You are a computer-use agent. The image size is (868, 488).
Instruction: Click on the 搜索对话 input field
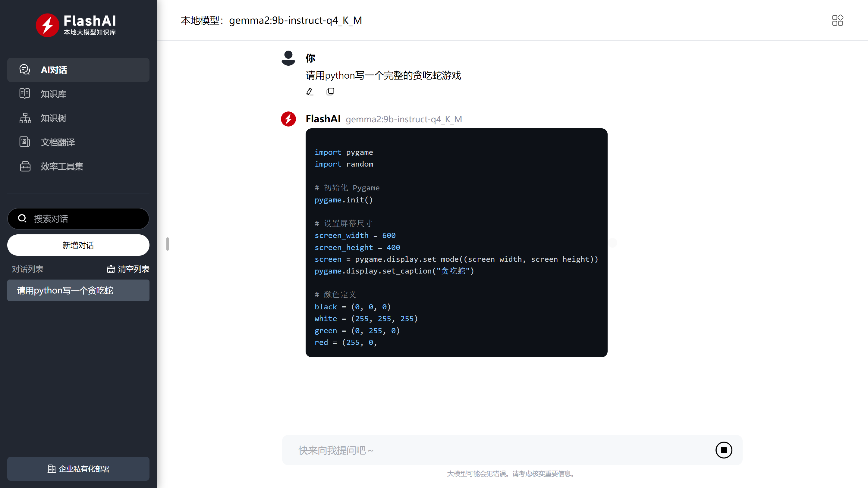click(78, 219)
